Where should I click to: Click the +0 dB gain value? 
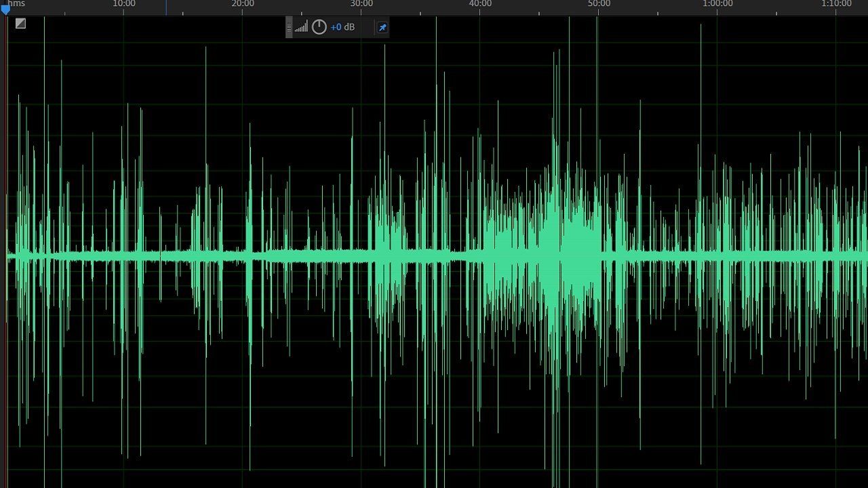pyautogui.click(x=342, y=27)
